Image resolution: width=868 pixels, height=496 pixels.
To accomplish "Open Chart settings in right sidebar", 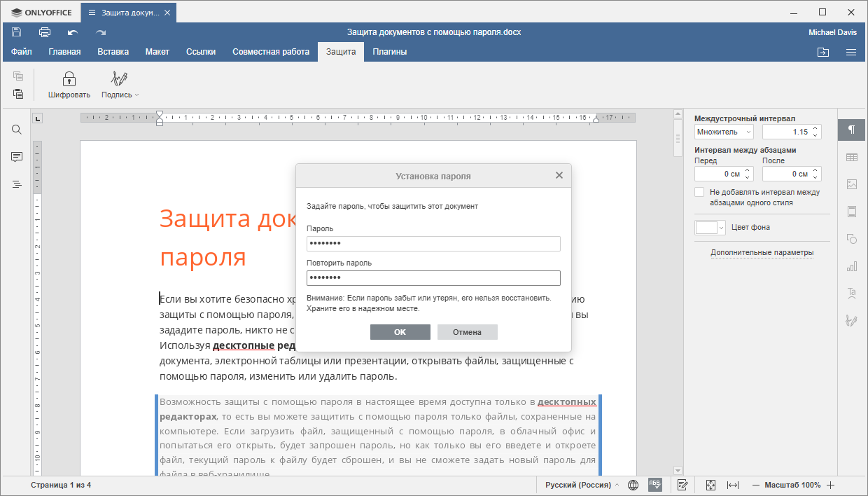I will (852, 266).
